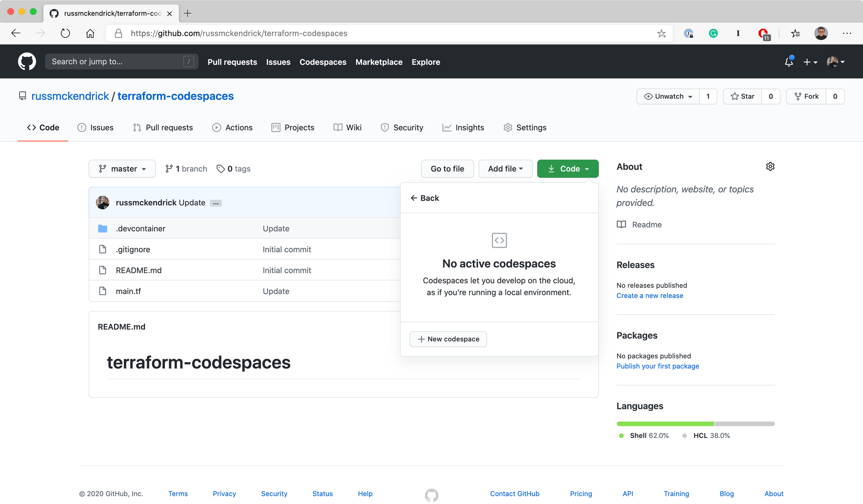863x504 pixels.
Task: Open the Unwatch dropdown
Action: (668, 96)
